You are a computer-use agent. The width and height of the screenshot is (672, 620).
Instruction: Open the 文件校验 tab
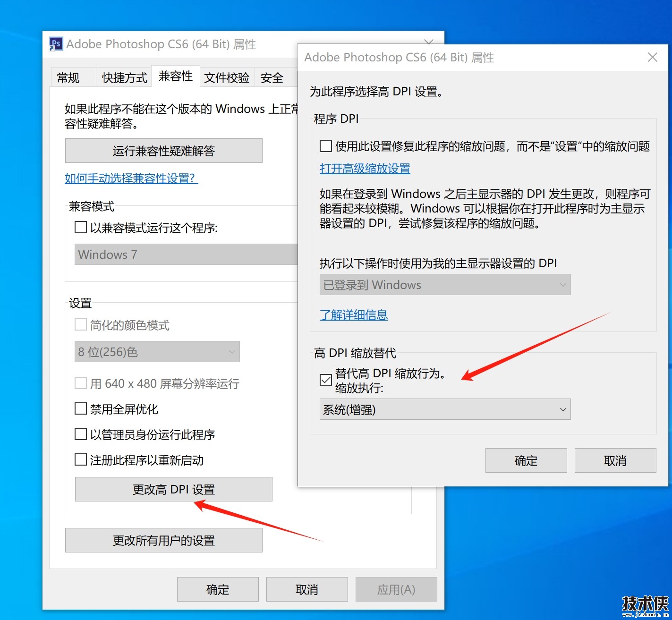click(227, 77)
